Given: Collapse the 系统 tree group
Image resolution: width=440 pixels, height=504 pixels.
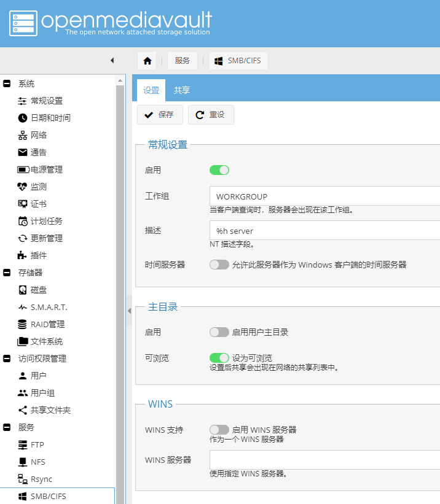Looking at the screenshot, I should pyautogui.click(x=7, y=83).
